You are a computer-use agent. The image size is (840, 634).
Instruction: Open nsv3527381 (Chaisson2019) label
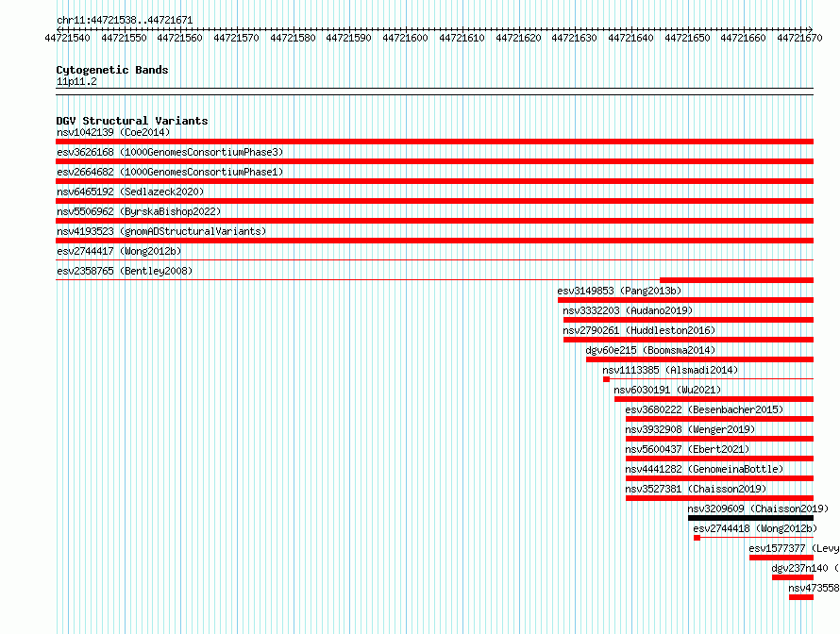point(696,489)
